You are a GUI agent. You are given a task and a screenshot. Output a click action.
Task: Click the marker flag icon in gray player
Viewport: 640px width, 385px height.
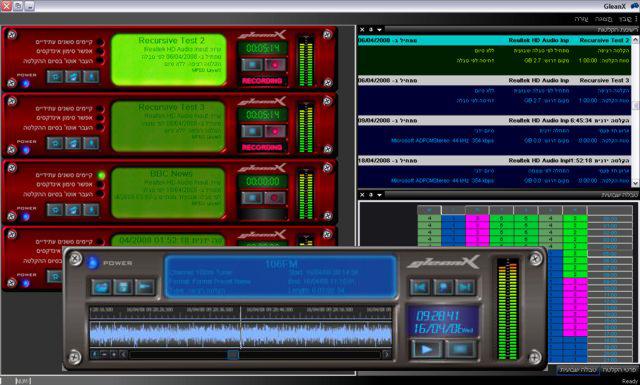(x=443, y=287)
